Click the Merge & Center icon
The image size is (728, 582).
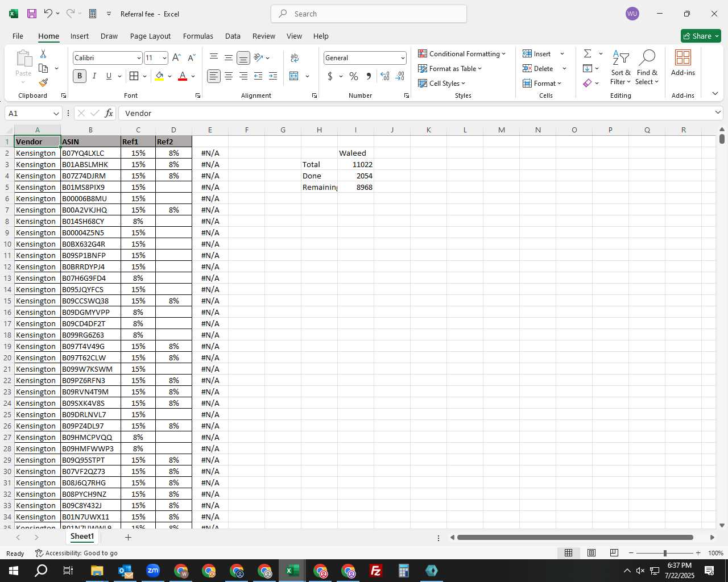[294, 76]
